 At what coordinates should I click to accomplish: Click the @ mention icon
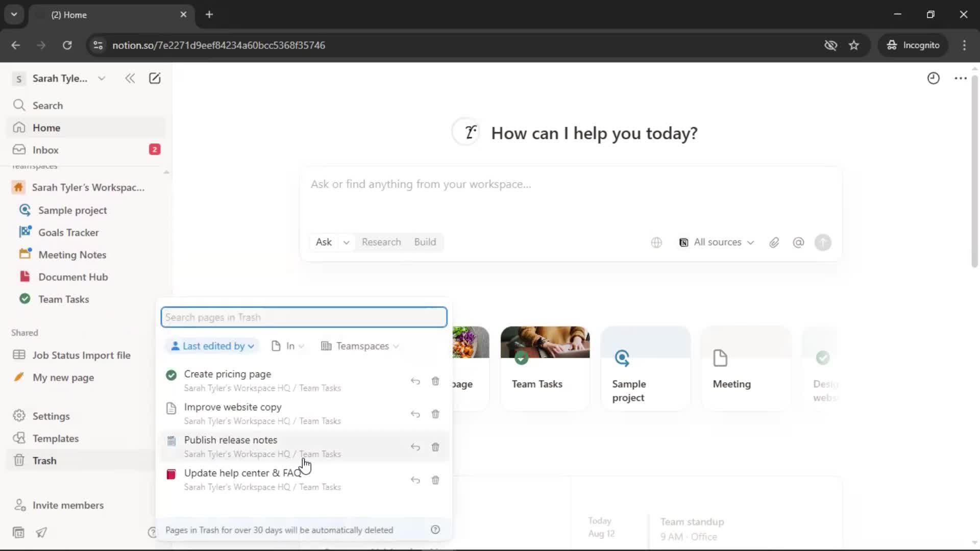pyautogui.click(x=798, y=242)
